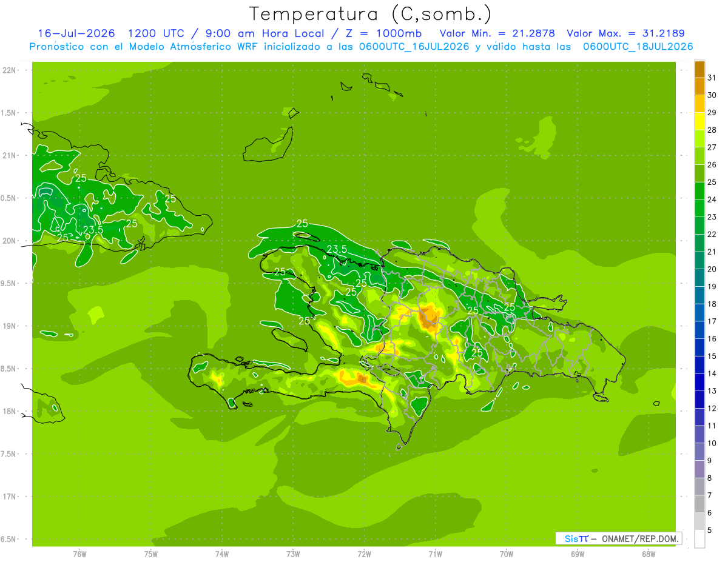This screenshot has height=562, width=728.
Task: Click the "23.5" contour label over Cuba
Action: pyautogui.click(x=93, y=230)
